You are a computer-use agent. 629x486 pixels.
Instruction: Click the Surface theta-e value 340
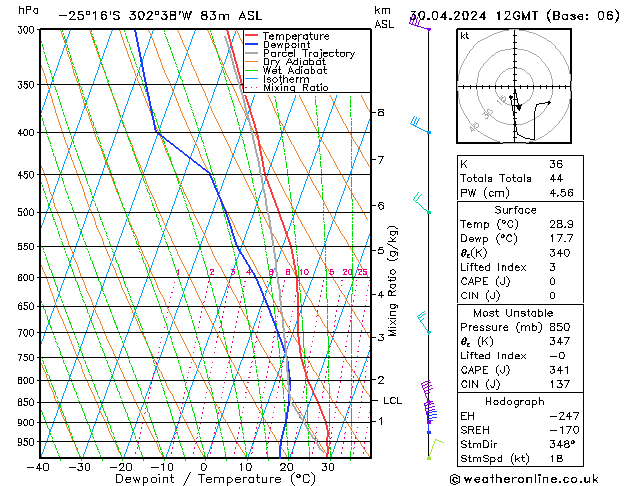560,253
